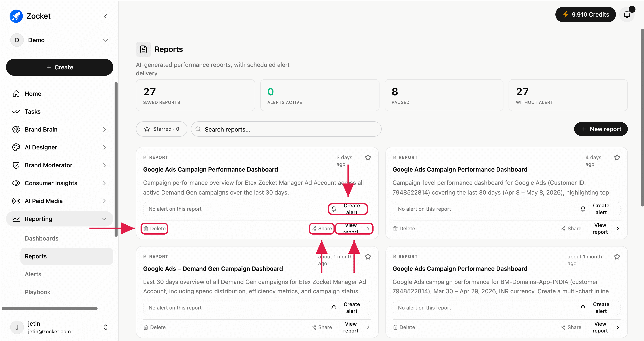Click the sidebar horizontal scrollbar
Image resolution: width=644 pixels, height=341 pixels.
point(49,308)
